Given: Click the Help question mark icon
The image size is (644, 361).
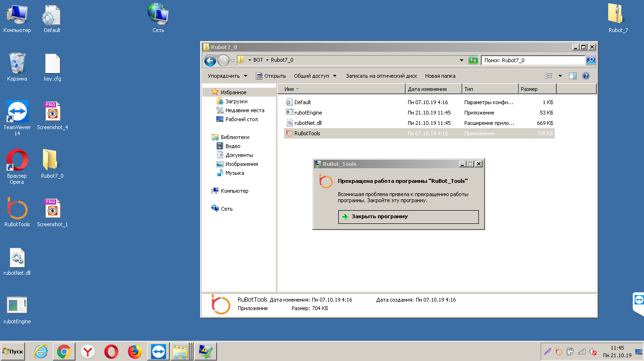Looking at the screenshot, I should click(586, 76).
